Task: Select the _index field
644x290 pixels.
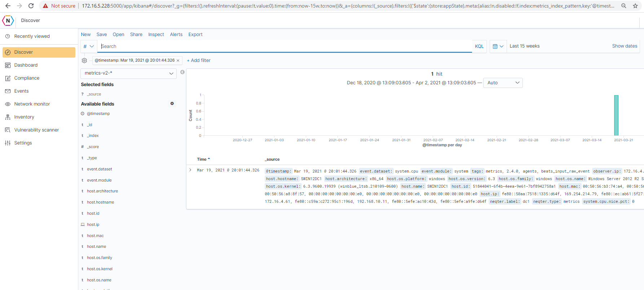Action: 93,136
